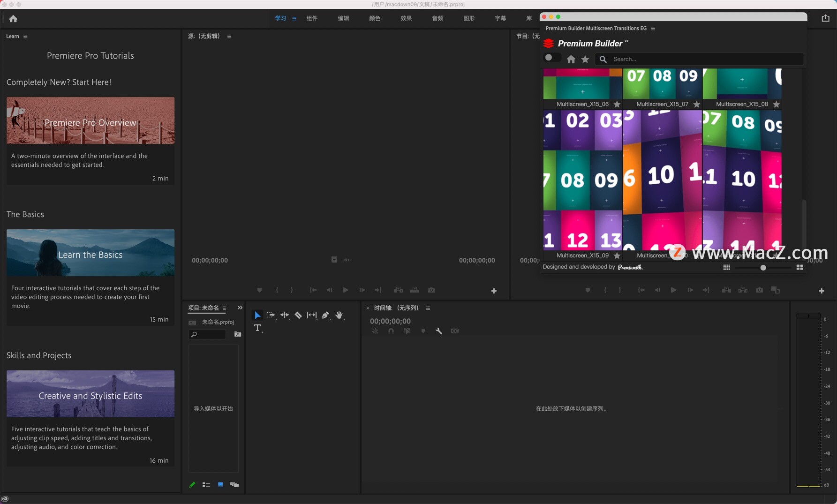
Task: Switch to the 颜色 workspace
Action: [x=375, y=18]
